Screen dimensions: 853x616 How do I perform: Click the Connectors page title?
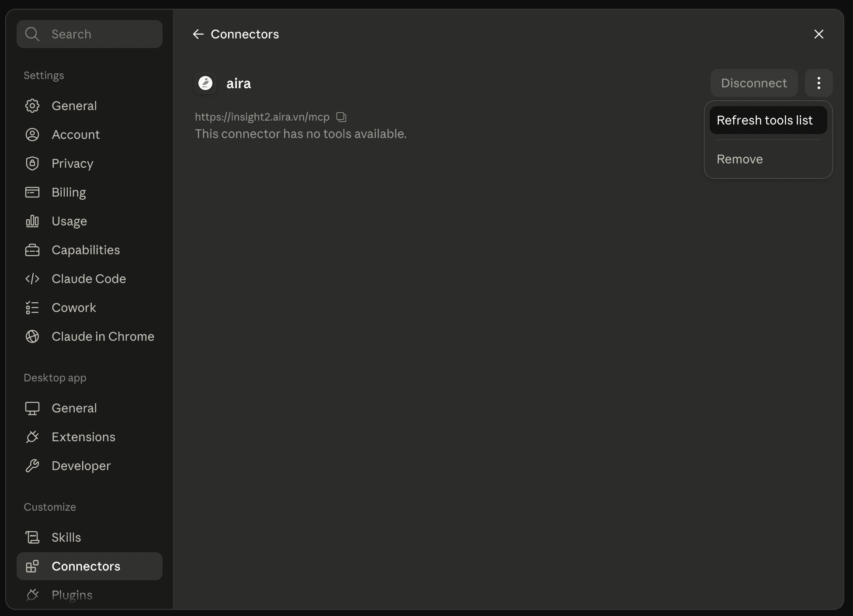tap(245, 34)
